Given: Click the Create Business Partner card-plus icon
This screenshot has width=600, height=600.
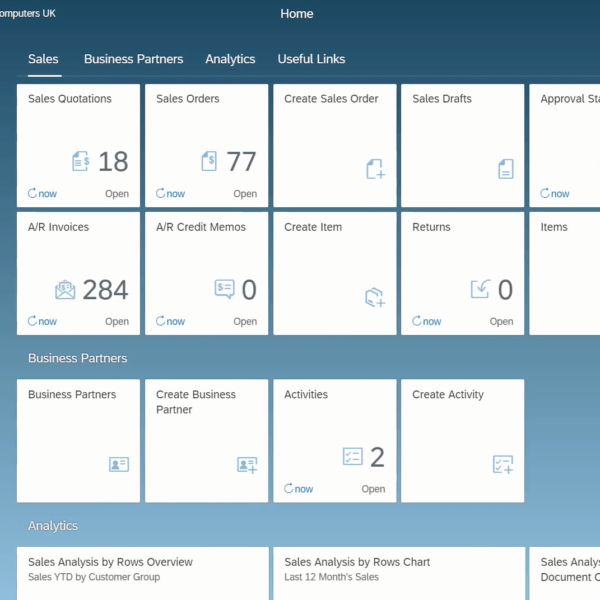Looking at the screenshot, I should coord(247,465).
